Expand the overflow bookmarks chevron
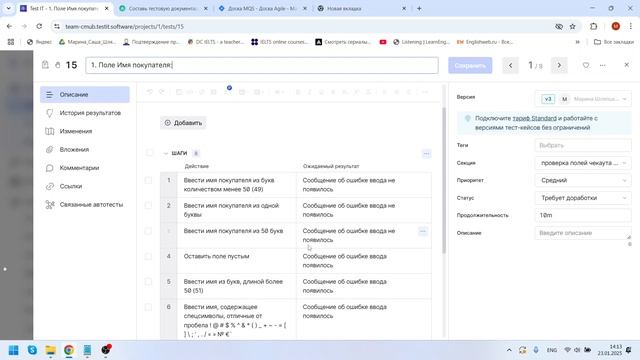The width and height of the screenshot is (640, 360). 578,42
